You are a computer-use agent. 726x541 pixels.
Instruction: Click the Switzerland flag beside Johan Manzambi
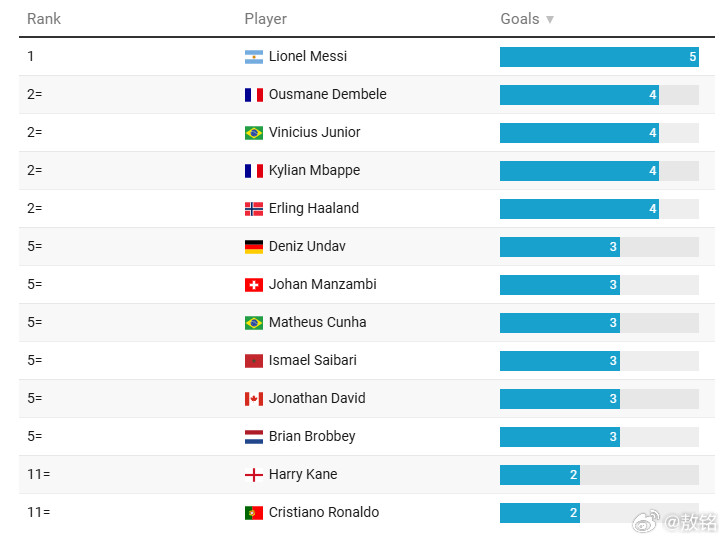click(254, 285)
